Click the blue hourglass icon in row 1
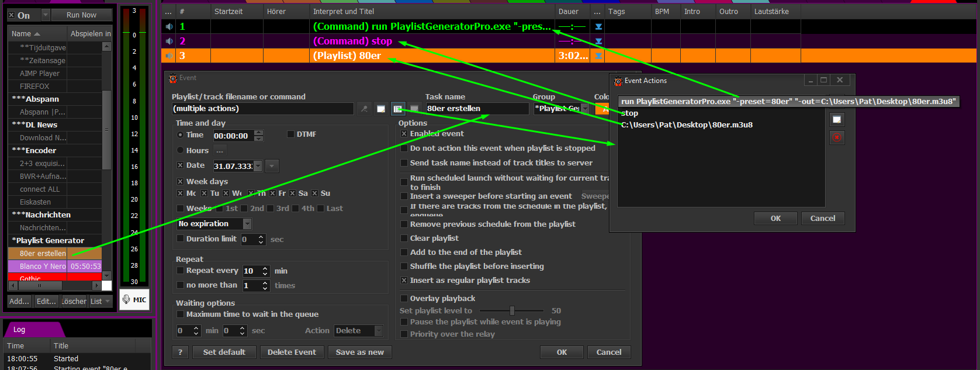 (x=598, y=26)
